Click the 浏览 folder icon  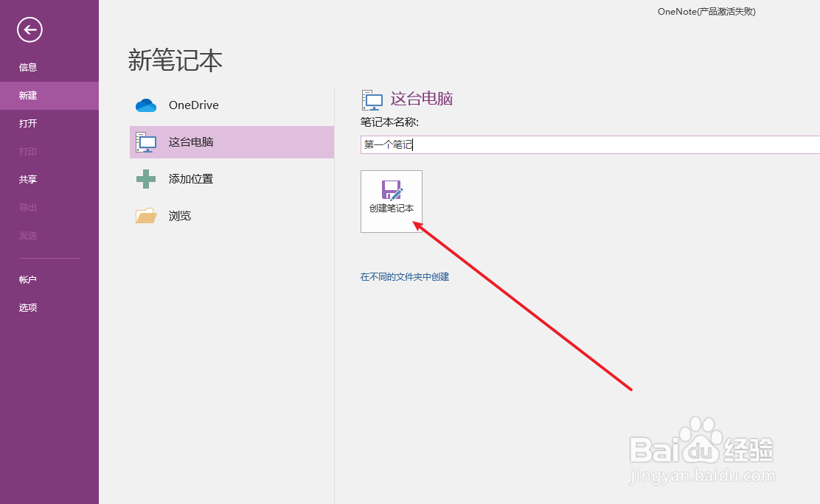coord(146,215)
